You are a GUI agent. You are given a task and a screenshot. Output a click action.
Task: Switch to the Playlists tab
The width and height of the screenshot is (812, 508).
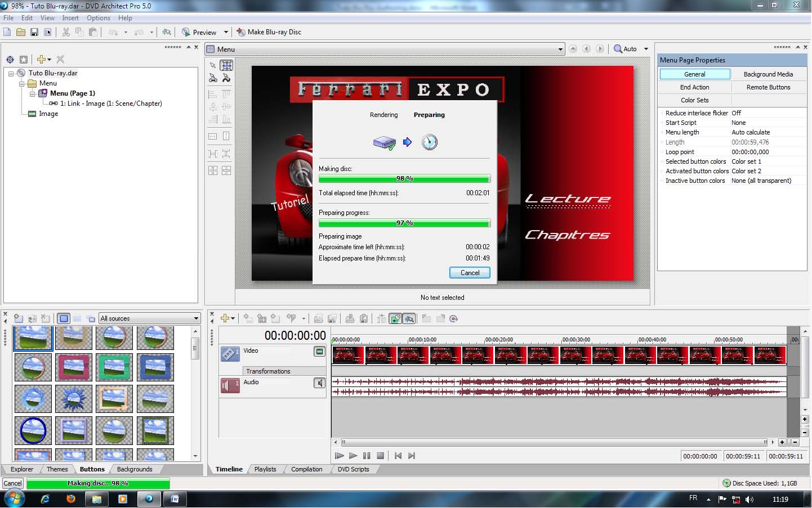[x=265, y=469]
